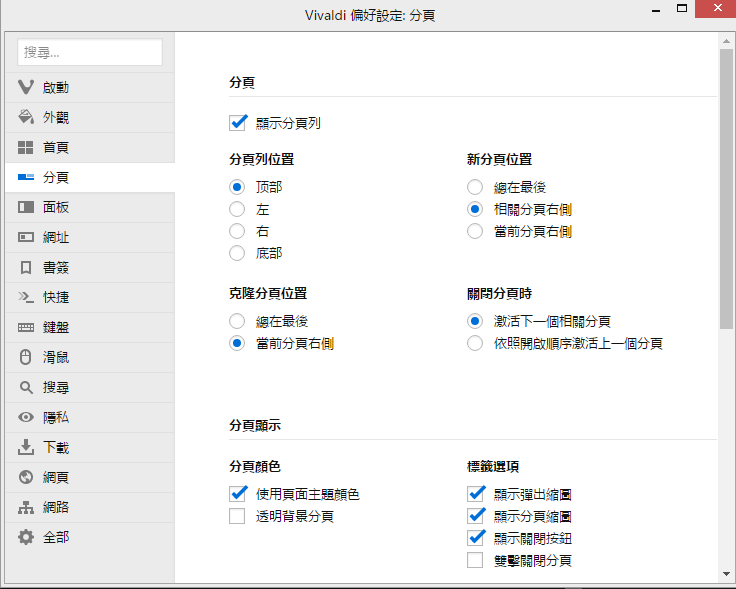Open the 下載 download icon
The image size is (736, 589).
tap(26, 447)
